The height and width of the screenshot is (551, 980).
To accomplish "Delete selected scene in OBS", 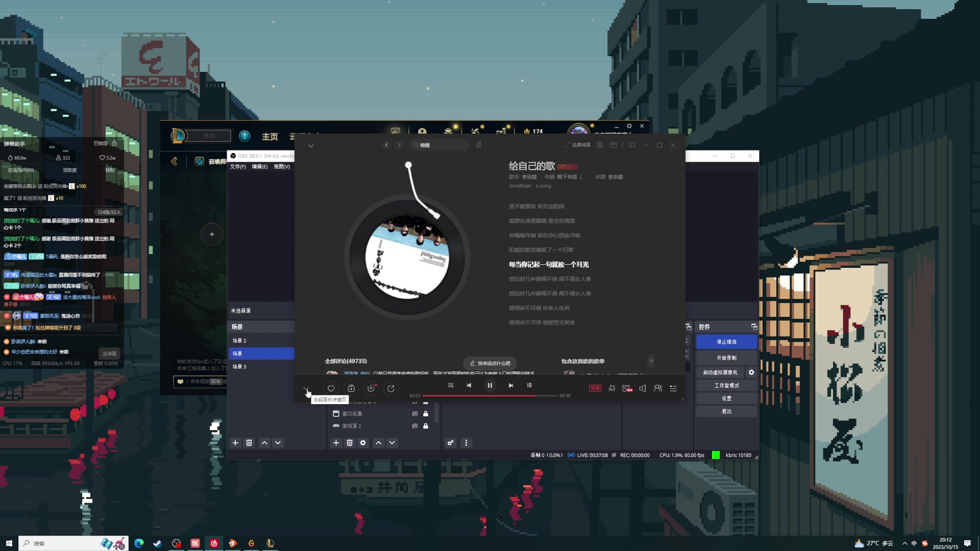I will [x=249, y=443].
